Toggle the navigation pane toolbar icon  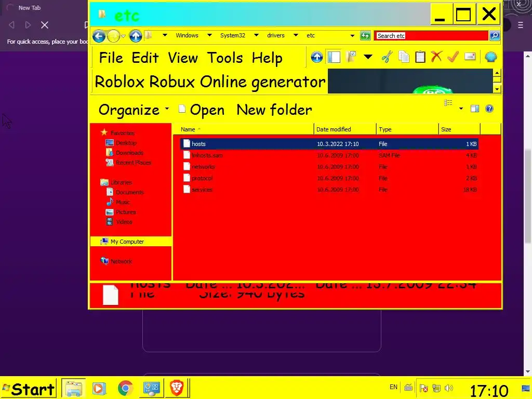point(334,57)
